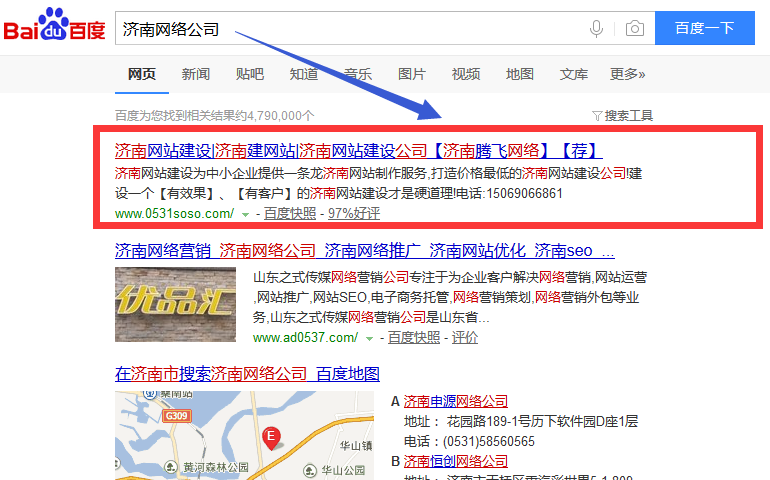The width and height of the screenshot is (770, 480).
Task: Open 百度快照 for ad0537 result
Action: click(x=414, y=338)
